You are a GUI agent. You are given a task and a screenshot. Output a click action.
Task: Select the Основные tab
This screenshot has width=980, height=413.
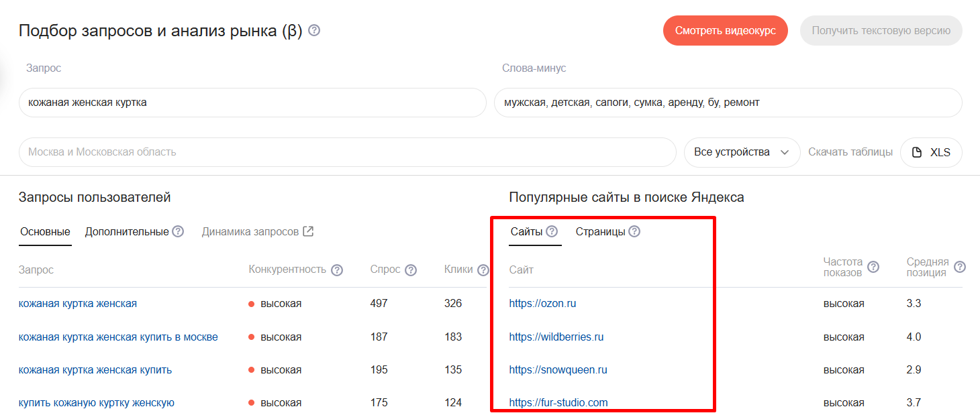click(45, 232)
